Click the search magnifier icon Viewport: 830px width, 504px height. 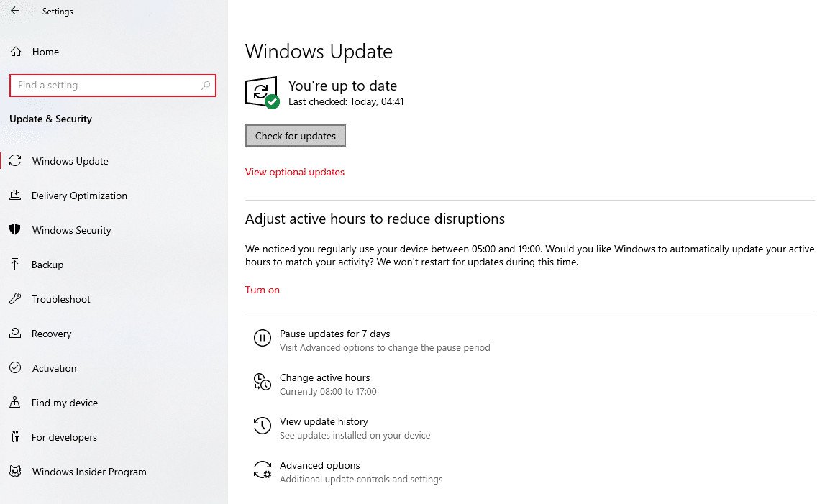206,86
